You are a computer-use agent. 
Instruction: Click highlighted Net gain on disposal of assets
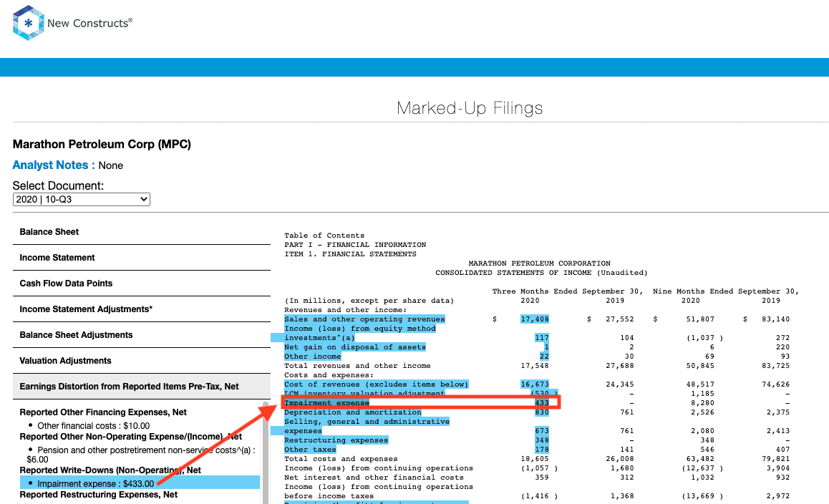tap(355, 347)
